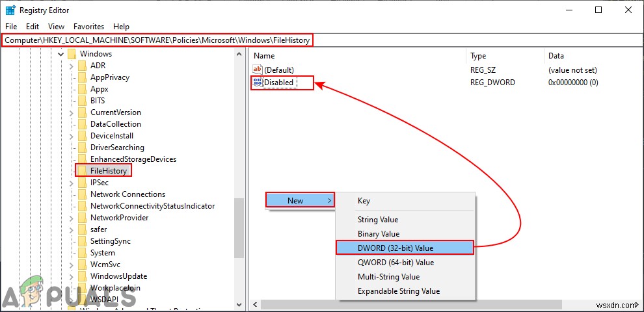Select the DriverSearching folder icon
The width and height of the screenshot is (644, 312).
tap(83, 148)
